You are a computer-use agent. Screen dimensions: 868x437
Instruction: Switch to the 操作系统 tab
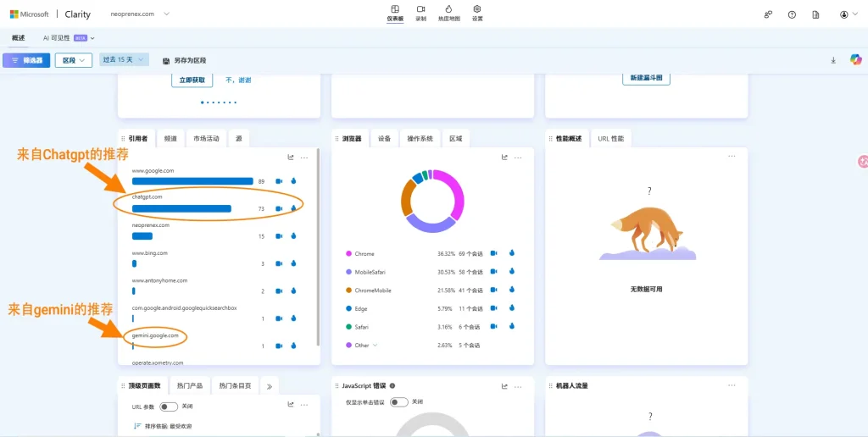click(420, 139)
